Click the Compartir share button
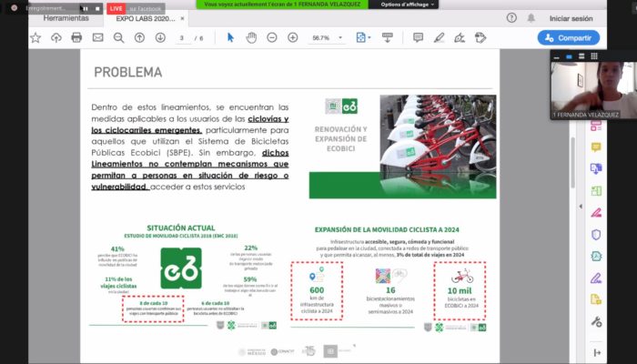The width and height of the screenshot is (637, 364). point(569,38)
